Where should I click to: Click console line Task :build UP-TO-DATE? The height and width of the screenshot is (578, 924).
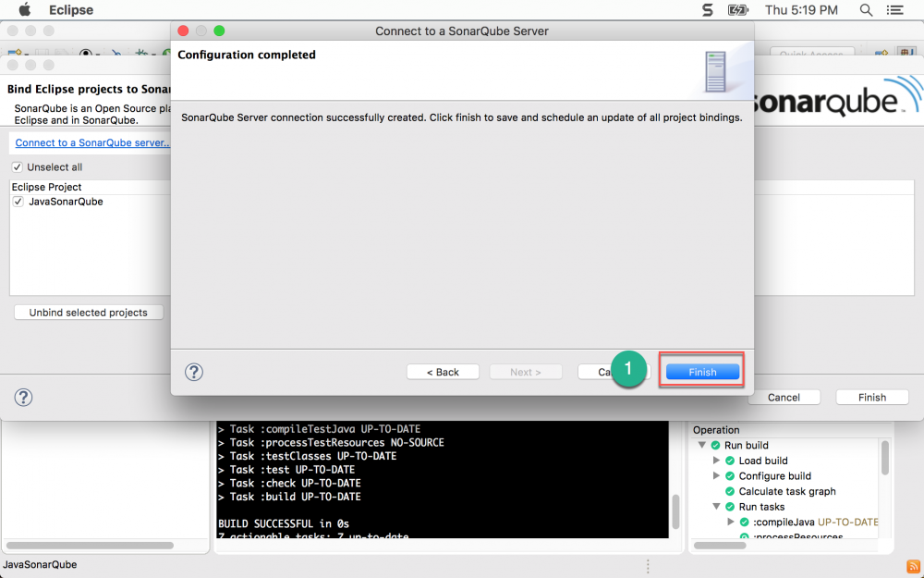pyautogui.click(x=289, y=497)
